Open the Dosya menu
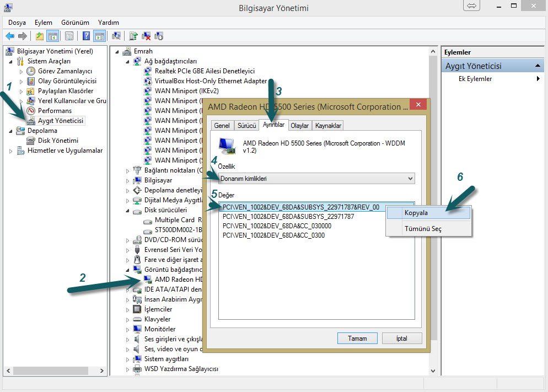The height and width of the screenshot is (392, 548). point(17,23)
